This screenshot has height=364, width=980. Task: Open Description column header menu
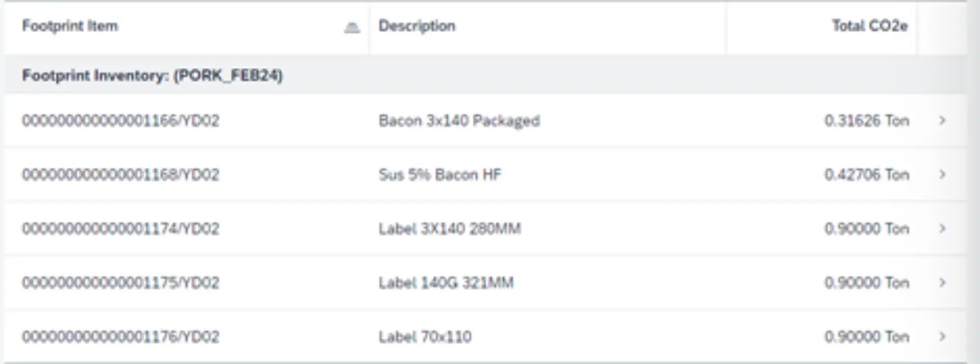(x=416, y=25)
